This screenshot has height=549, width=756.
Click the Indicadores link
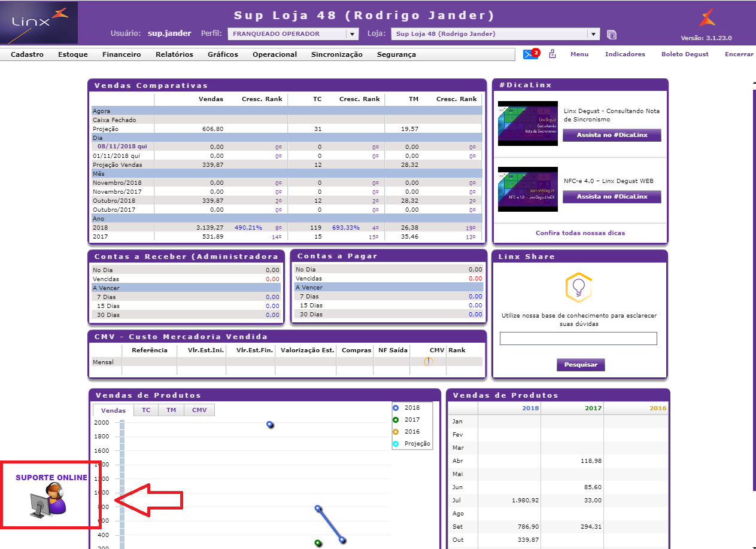[625, 54]
